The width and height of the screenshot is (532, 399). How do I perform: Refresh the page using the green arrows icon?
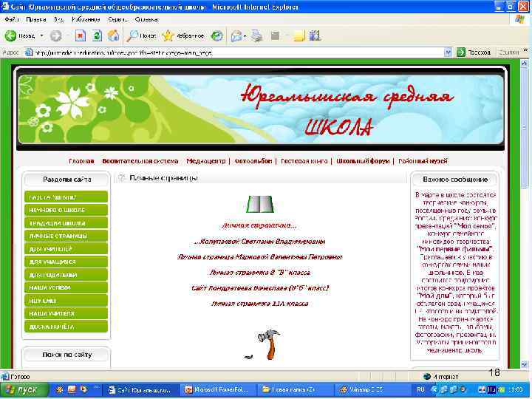click(97, 35)
